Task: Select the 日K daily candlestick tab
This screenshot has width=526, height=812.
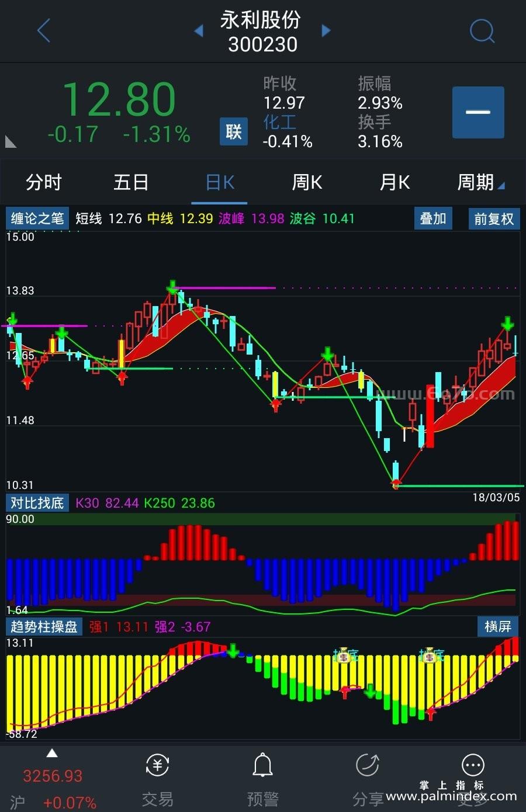Action: [220, 182]
